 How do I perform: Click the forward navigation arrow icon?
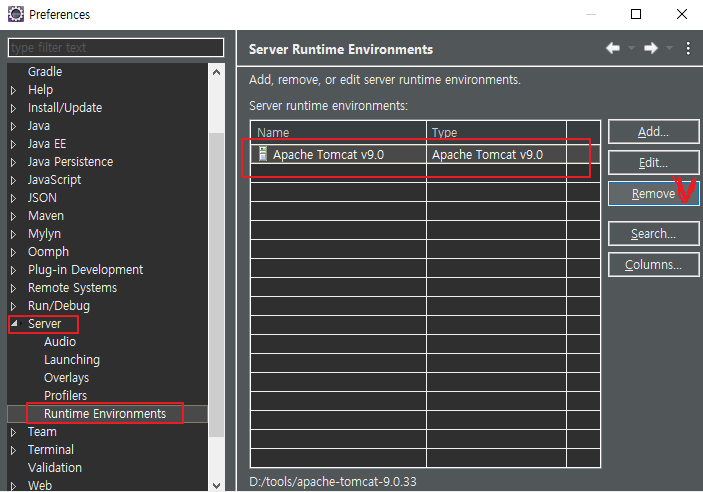pos(651,48)
